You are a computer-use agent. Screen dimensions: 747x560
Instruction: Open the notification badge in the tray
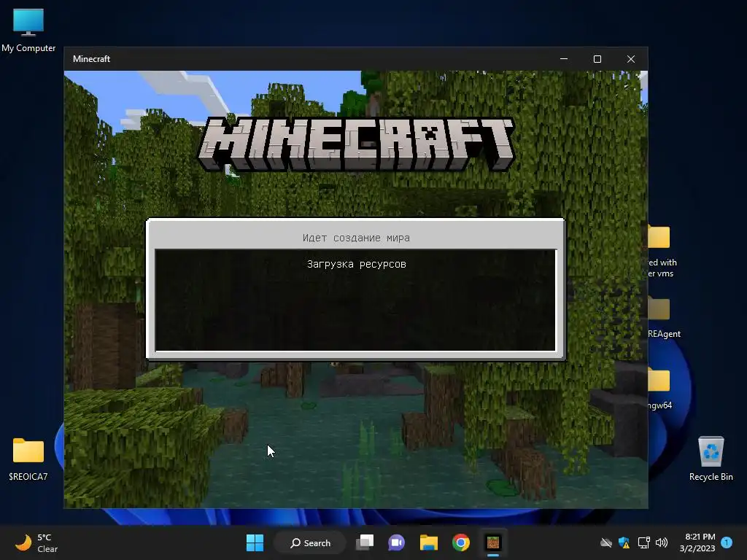click(x=727, y=542)
